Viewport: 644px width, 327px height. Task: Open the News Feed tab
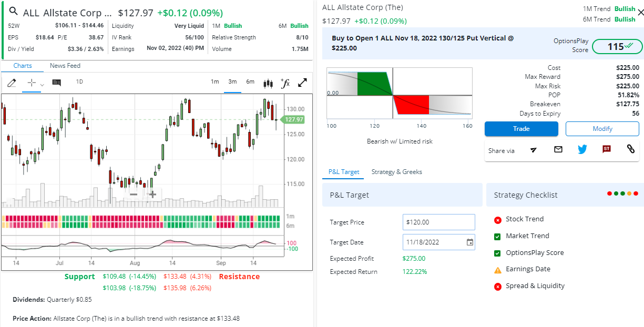point(65,66)
